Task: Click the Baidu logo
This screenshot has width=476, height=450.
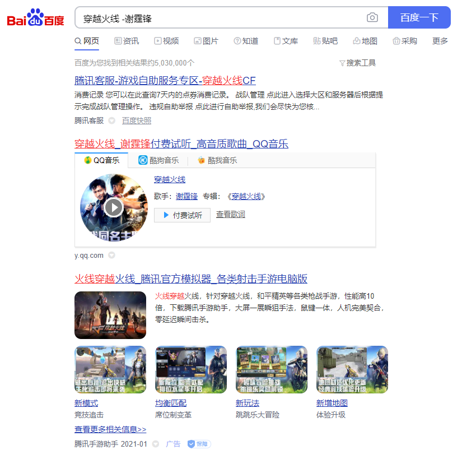Action: coord(35,18)
